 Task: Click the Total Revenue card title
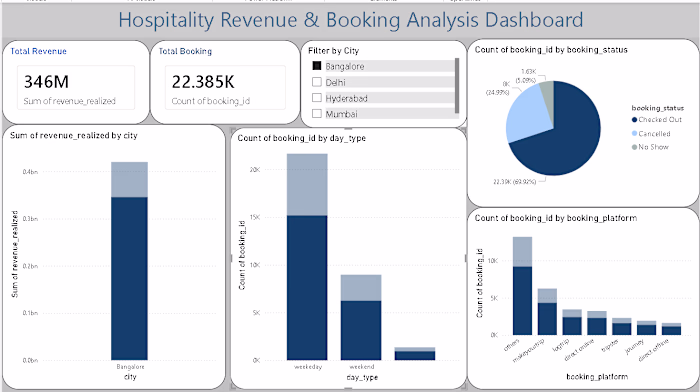[38, 51]
